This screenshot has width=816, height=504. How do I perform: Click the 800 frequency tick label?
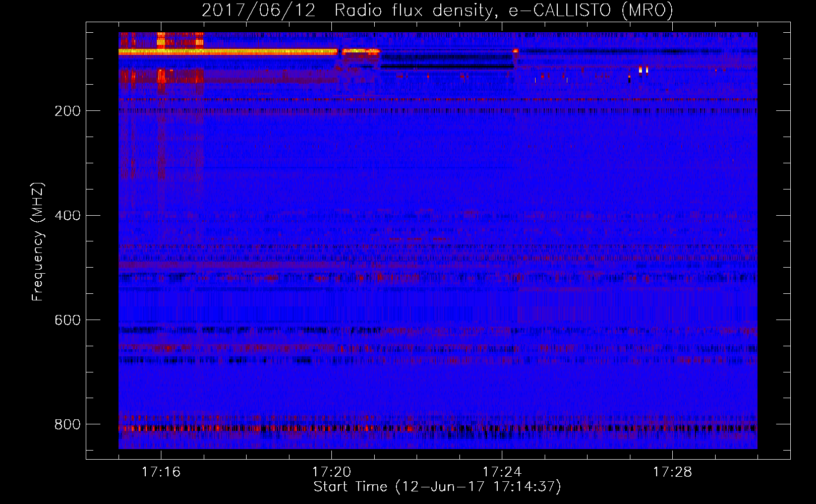[68, 424]
